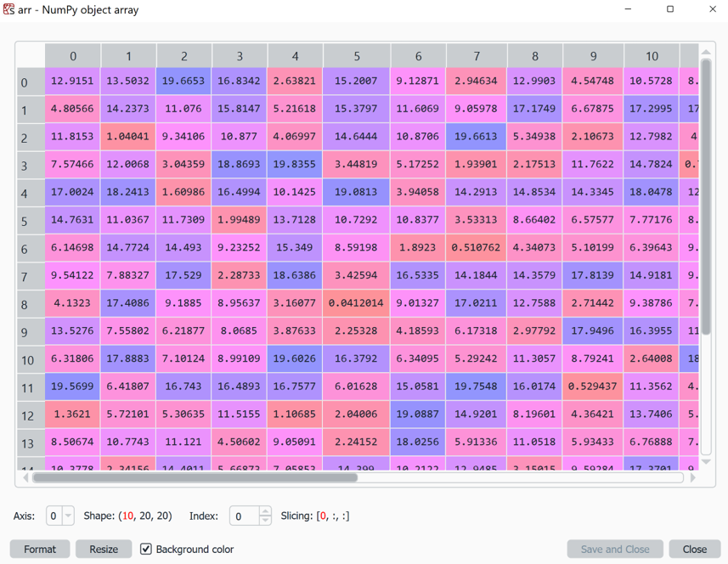
Task: Dismiss the editor with the Close button
Action: click(694, 549)
